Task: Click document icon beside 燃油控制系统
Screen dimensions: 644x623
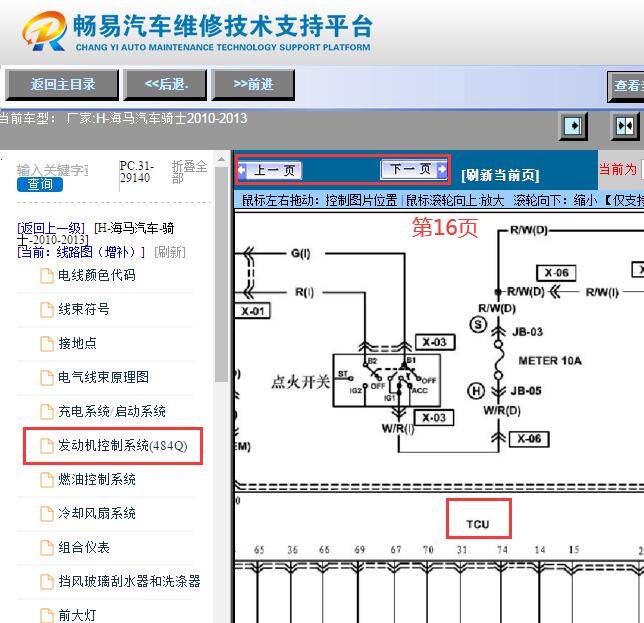Action: point(47,480)
